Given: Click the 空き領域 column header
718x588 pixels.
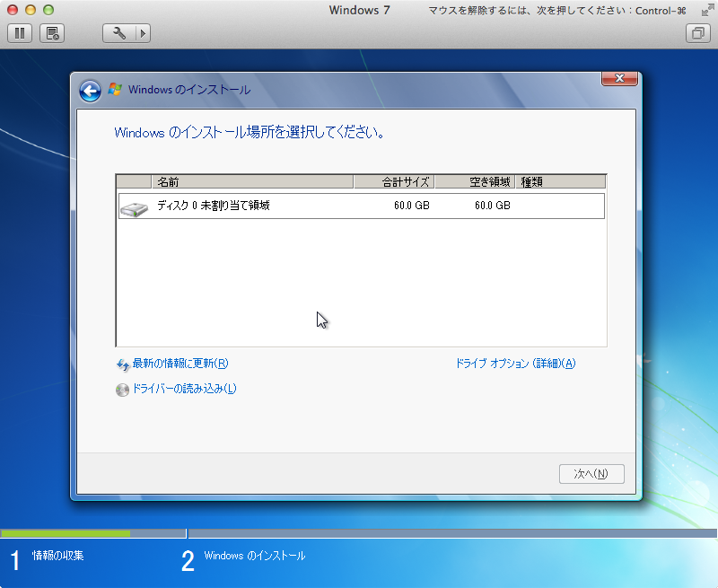Looking at the screenshot, I should coord(475,182).
